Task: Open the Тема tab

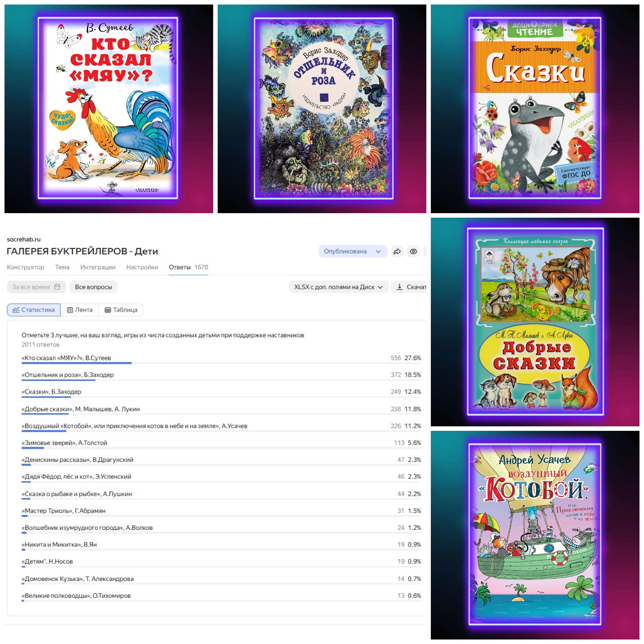Action: pos(62,267)
